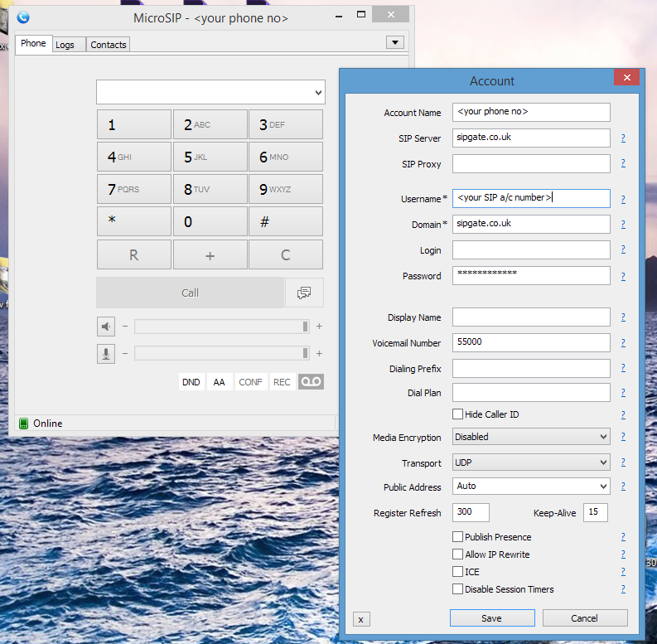Screen dimensions: 657x644
Task: Check Disable Session Timers
Action: click(457, 589)
